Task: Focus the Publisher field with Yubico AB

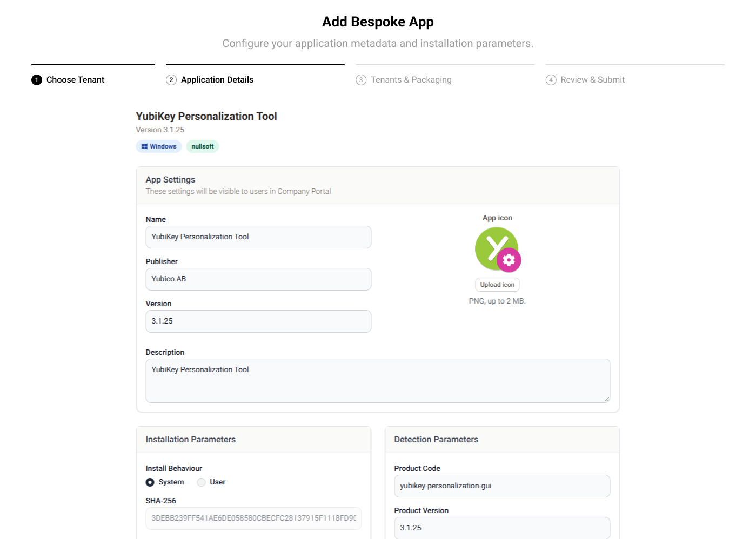Action: 258,279
